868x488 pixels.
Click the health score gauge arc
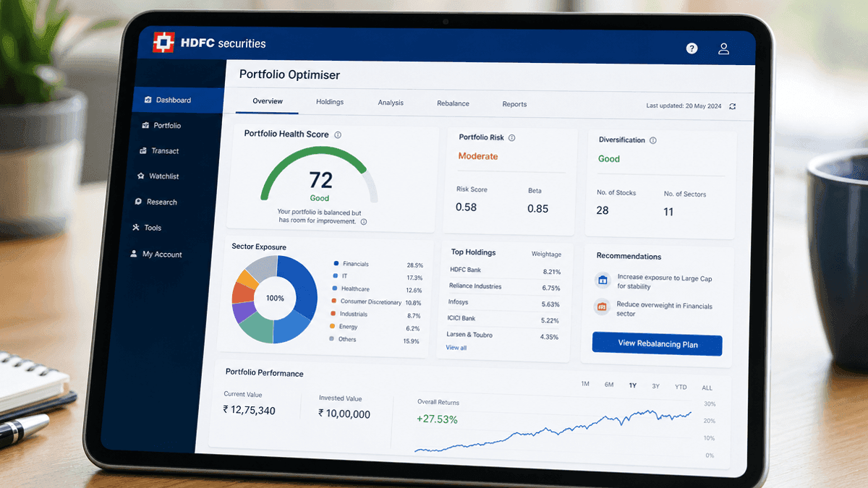319,172
